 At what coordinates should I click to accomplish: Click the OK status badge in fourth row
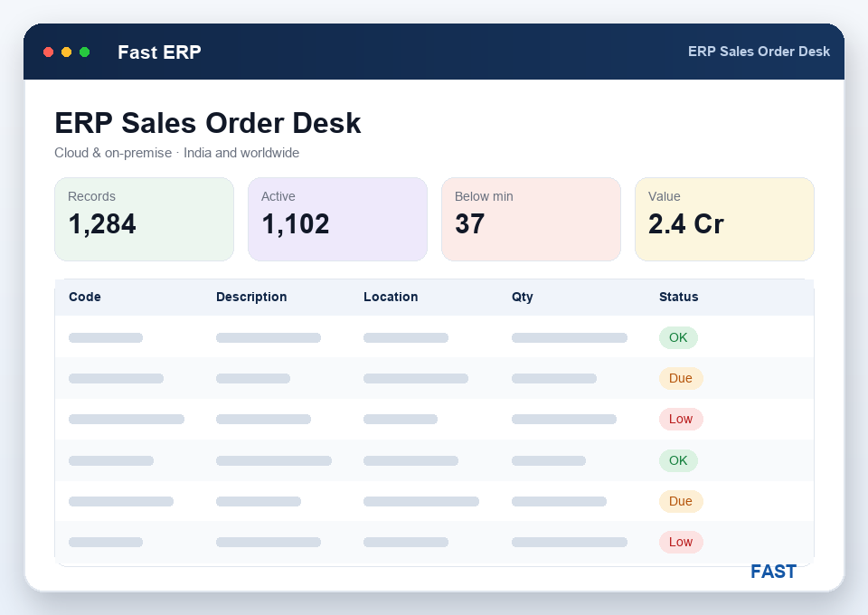click(x=678, y=460)
